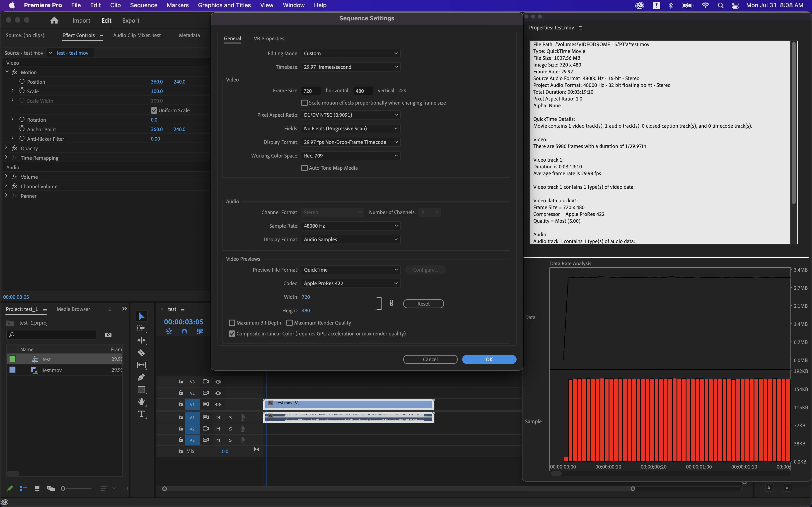The image size is (812, 507).
Task: Select the Hand tool
Action: click(x=141, y=401)
